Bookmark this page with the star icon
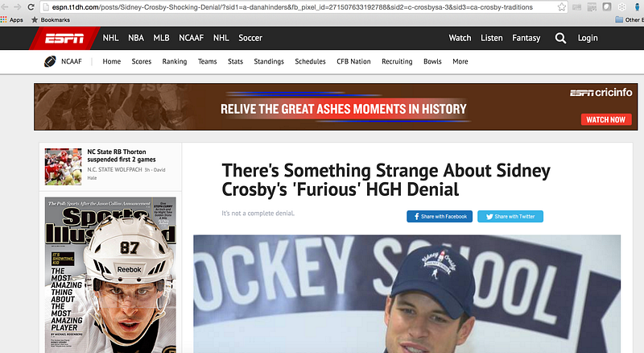The width and height of the screenshot is (644, 353). coord(561,7)
